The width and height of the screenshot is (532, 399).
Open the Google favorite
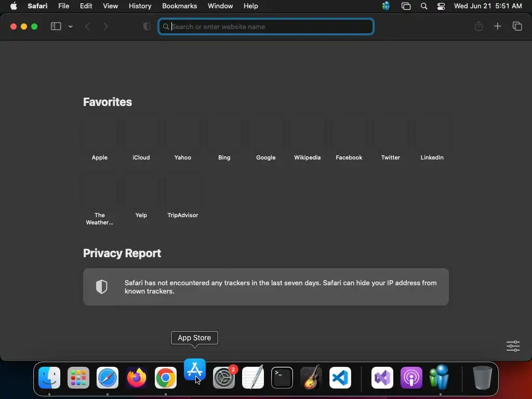click(265, 138)
